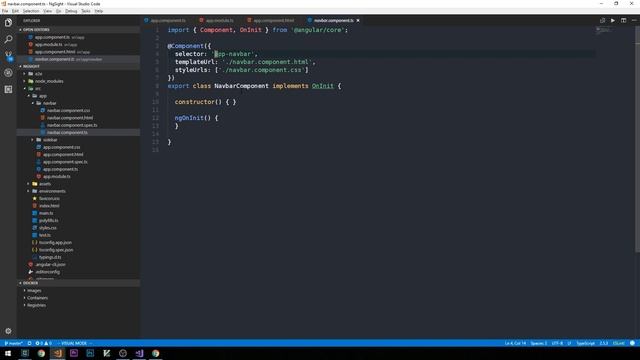Click the errors and warnings count in the status bar
Screen dimensions: 640x360
pos(43,343)
